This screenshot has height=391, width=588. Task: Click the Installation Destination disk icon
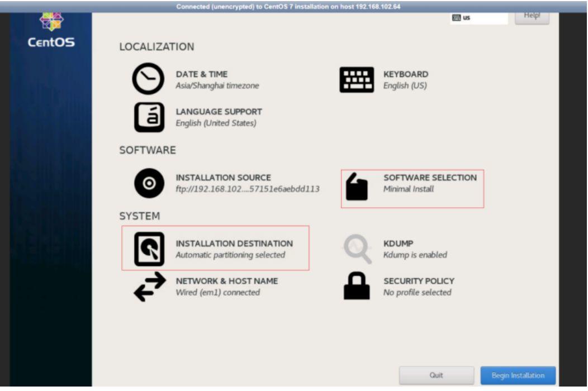point(149,249)
